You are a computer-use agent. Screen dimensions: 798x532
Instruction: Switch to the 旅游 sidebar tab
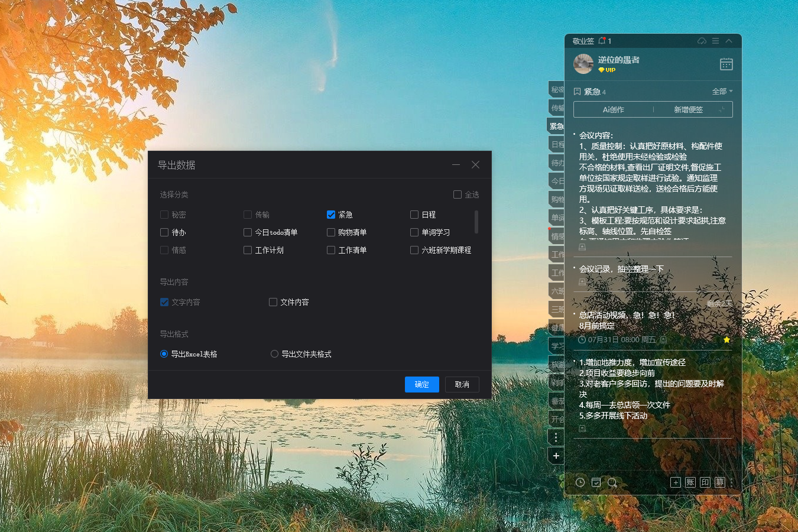click(x=556, y=364)
